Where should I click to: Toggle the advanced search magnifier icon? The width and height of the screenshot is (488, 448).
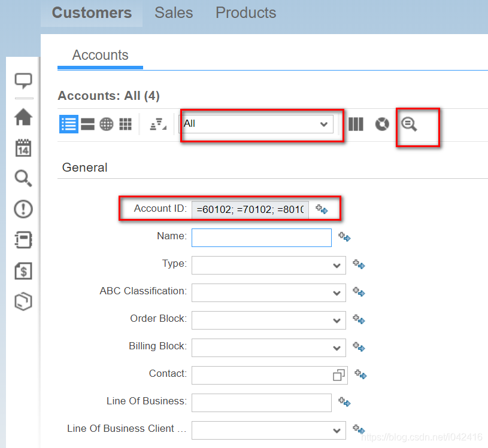(x=409, y=124)
